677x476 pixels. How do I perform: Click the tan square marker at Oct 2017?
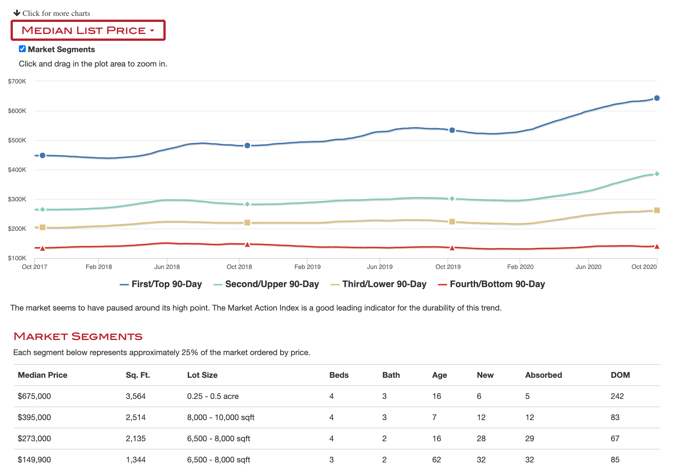[42, 227]
